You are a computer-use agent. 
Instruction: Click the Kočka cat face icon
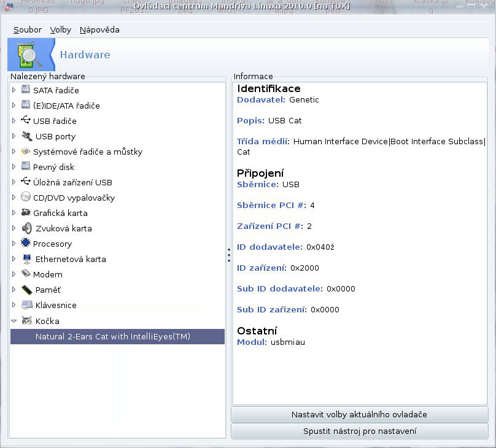click(27, 320)
